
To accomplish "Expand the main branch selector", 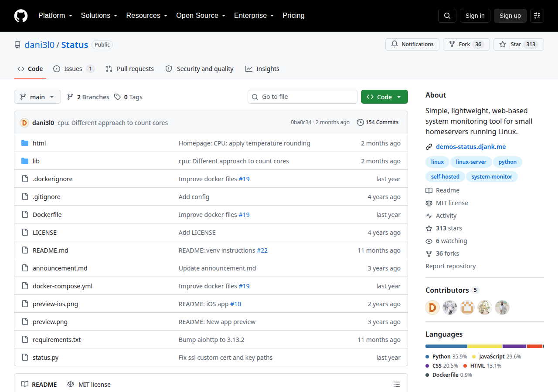I will tap(37, 97).
